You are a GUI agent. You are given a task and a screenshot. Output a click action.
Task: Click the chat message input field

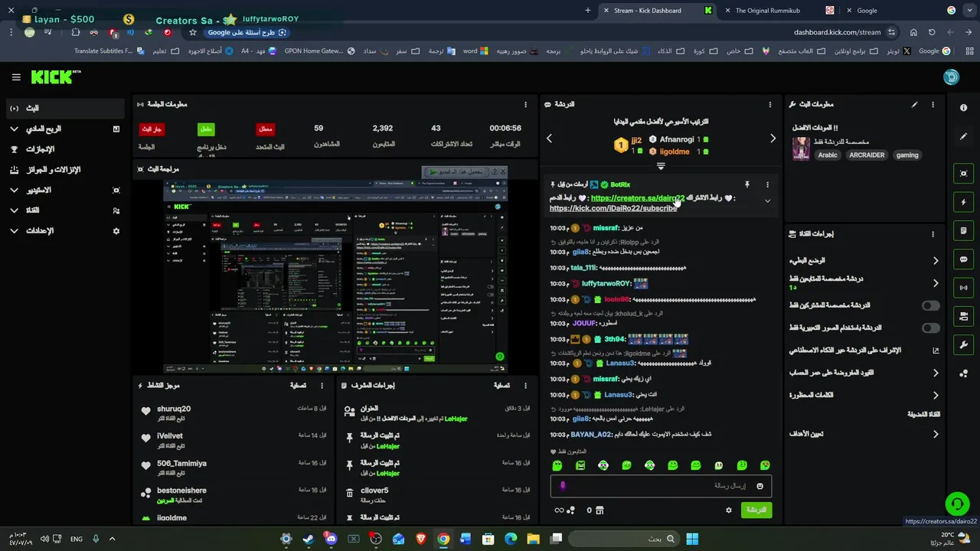(661, 486)
